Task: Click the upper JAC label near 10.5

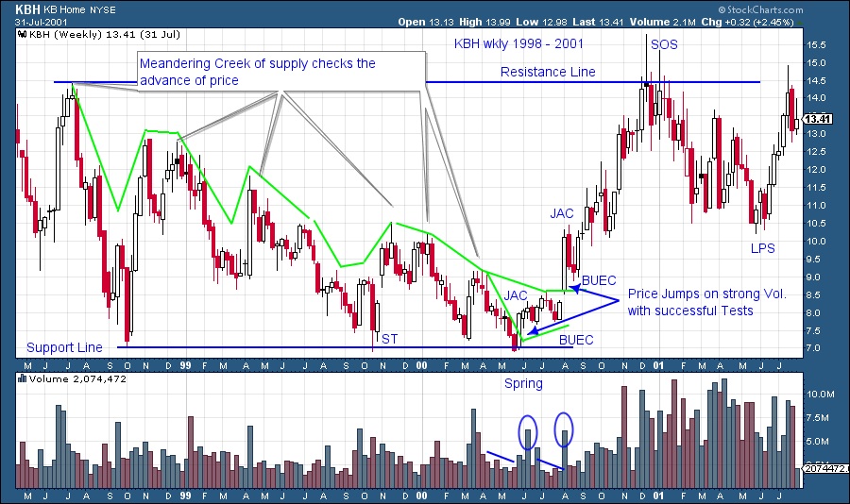Action: point(562,214)
